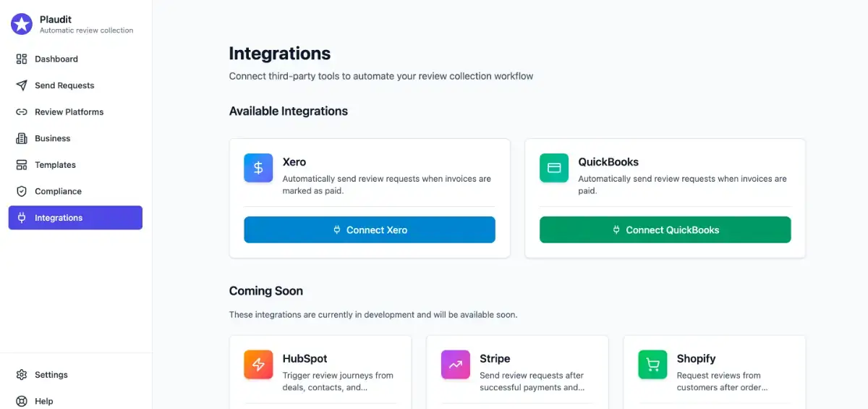Viewport: 868px width, 409px height.
Task: Click the Shopify shopping cart icon
Action: [652, 365]
